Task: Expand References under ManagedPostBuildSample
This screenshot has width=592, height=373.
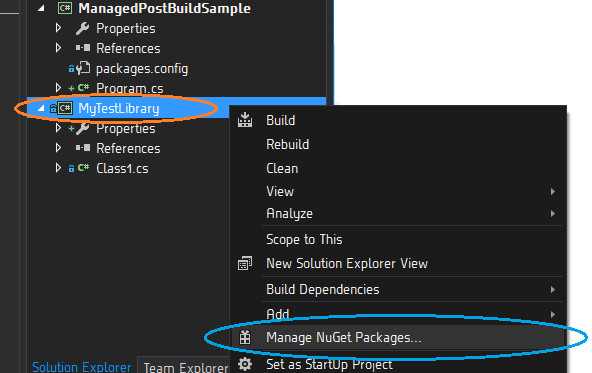Action: 58,48
